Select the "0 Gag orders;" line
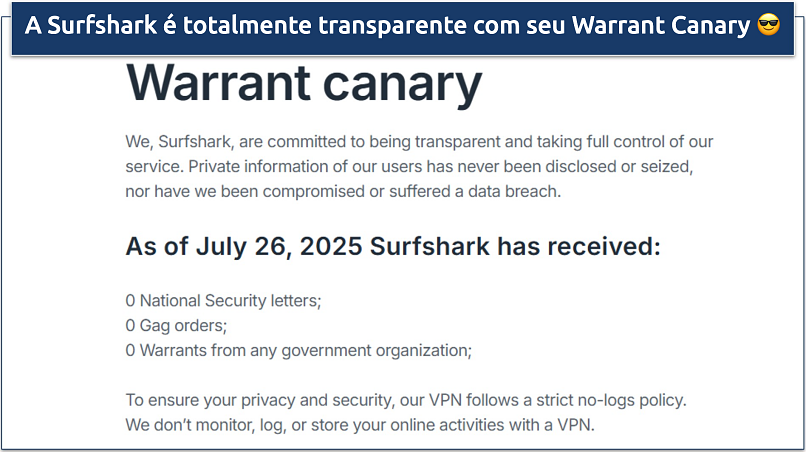The height and width of the screenshot is (452, 806). click(x=176, y=325)
